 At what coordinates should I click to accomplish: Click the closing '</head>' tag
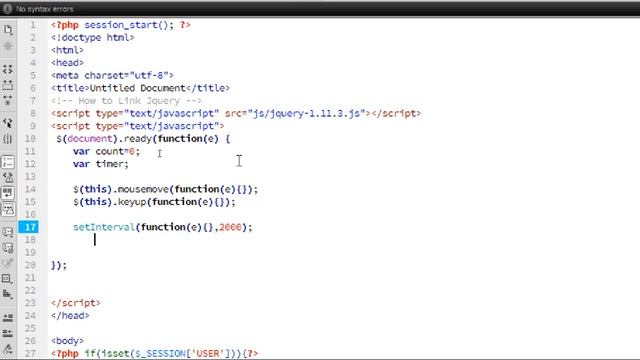pos(70,316)
